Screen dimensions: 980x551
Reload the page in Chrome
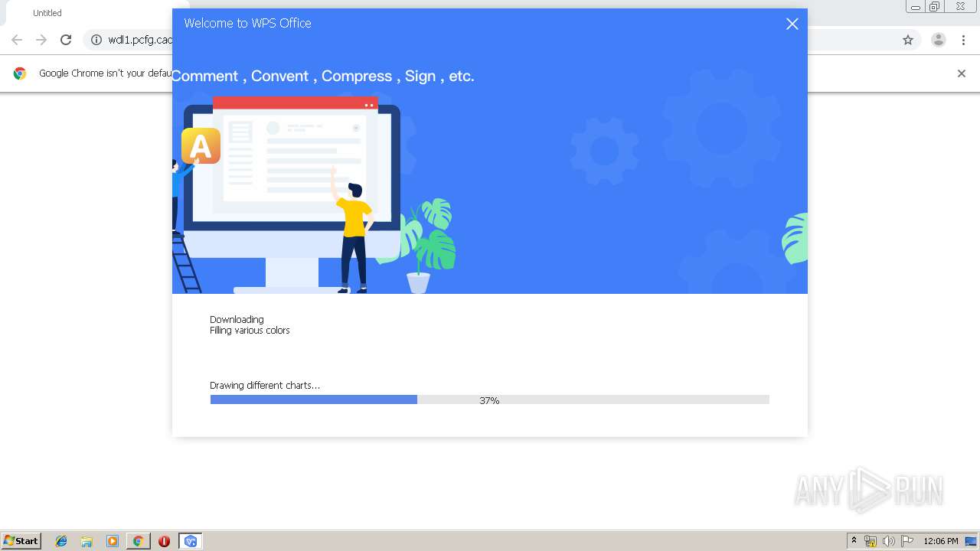coord(66,40)
